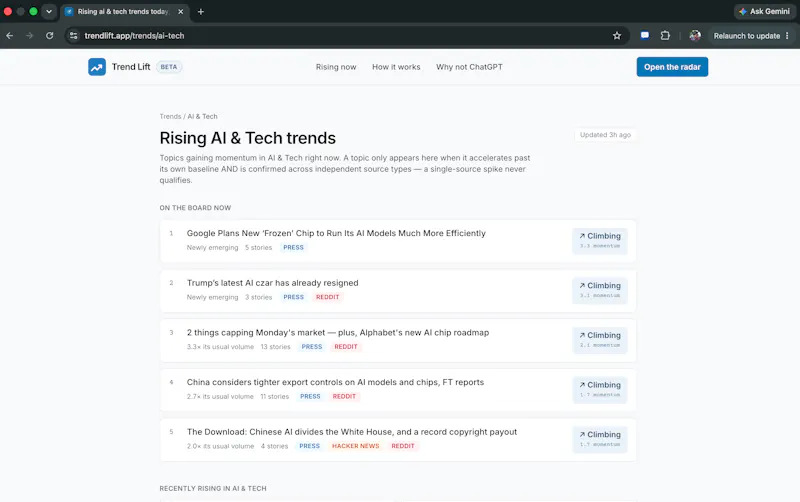The width and height of the screenshot is (800, 502).
Task: Click the Updated 3h ago label
Action: 605,135
